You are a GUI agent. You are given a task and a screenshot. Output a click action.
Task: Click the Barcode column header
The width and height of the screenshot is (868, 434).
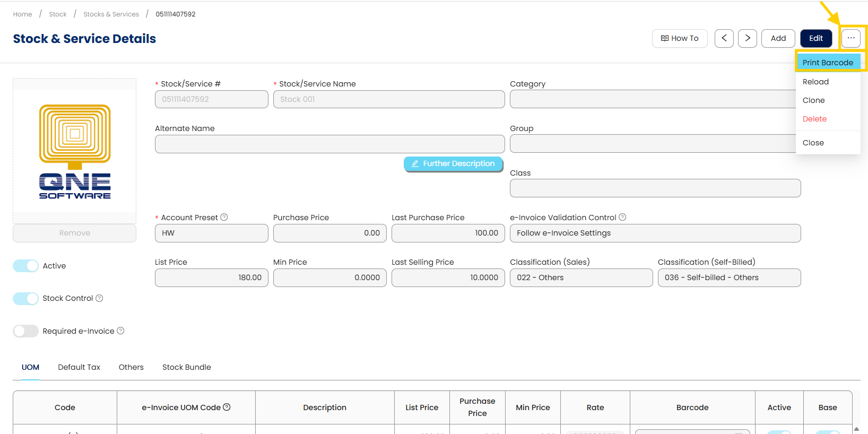pyautogui.click(x=692, y=407)
